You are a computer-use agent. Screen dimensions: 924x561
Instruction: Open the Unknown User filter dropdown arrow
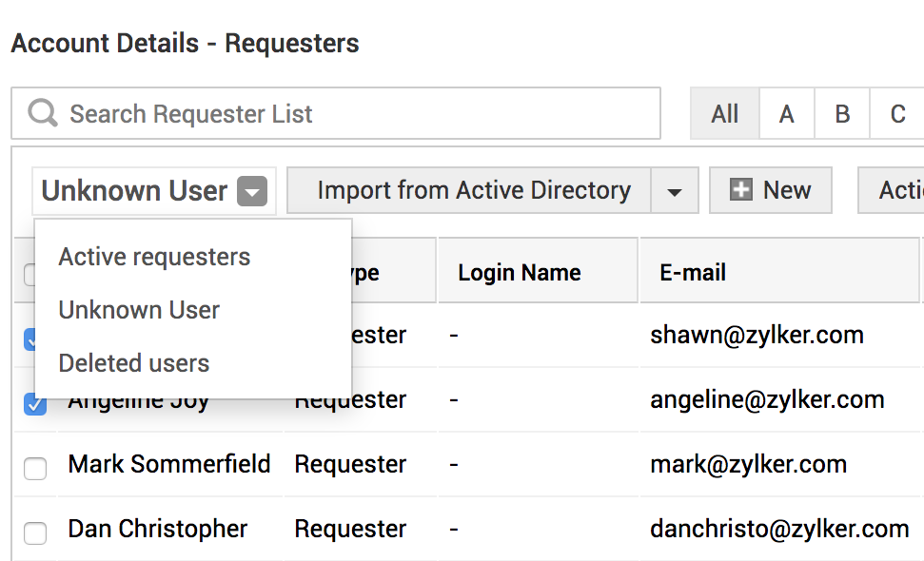pyautogui.click(x=252, y=191)
